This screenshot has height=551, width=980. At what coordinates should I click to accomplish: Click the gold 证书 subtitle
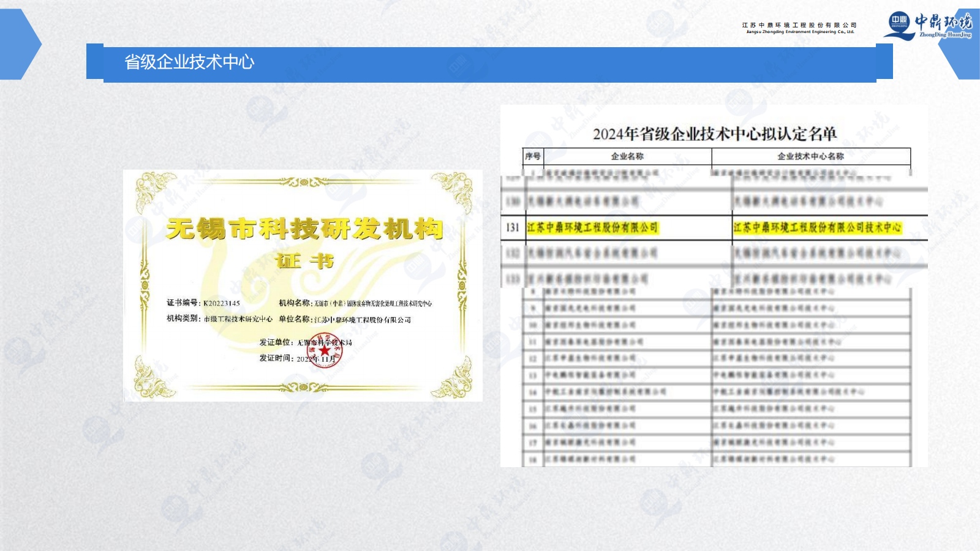click(304, 261)
